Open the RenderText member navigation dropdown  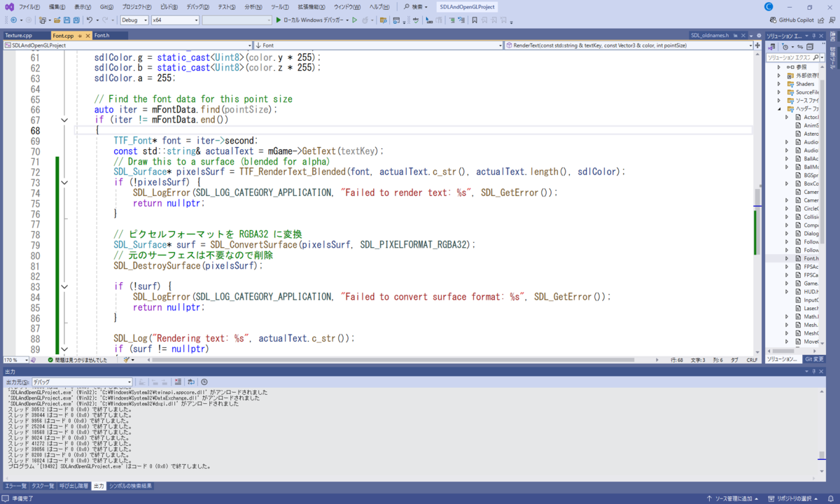coord(629,45)
